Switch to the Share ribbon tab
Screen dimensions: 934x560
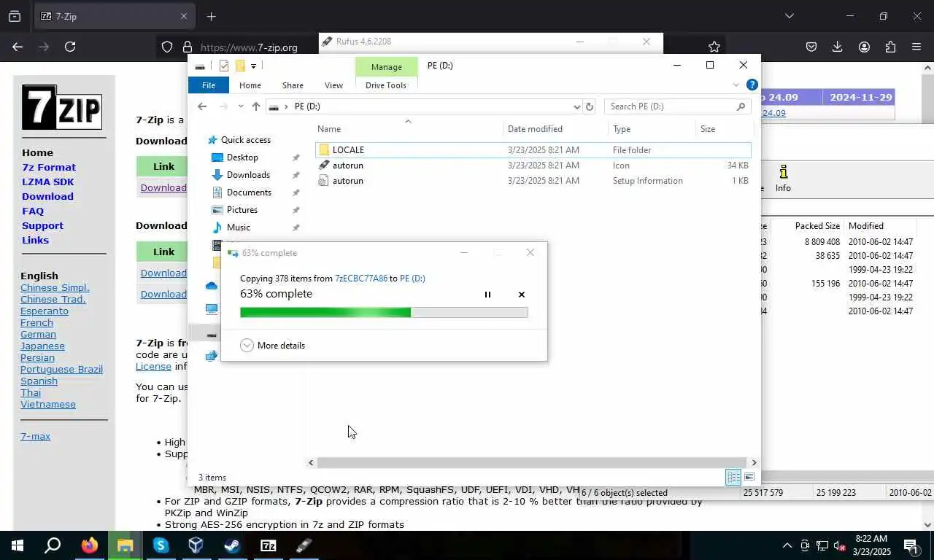(x=293, y=85)
